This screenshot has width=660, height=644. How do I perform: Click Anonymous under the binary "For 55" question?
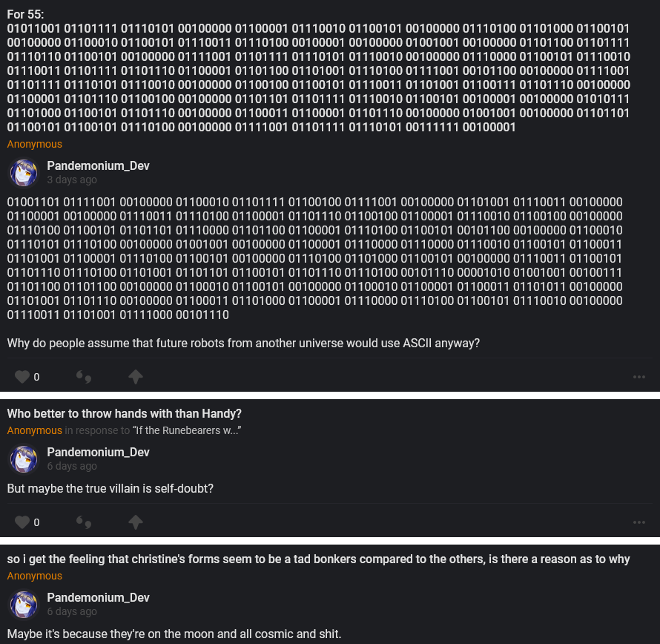(35, 145)
